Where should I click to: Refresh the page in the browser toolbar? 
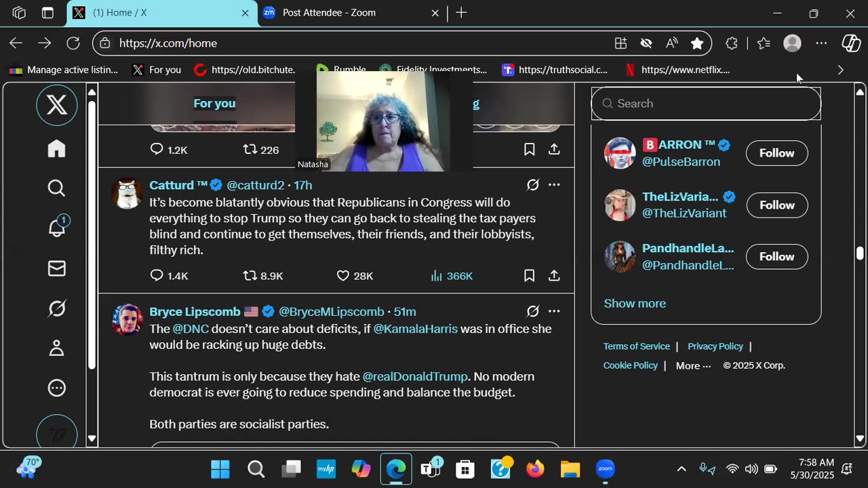coord(73,43)
